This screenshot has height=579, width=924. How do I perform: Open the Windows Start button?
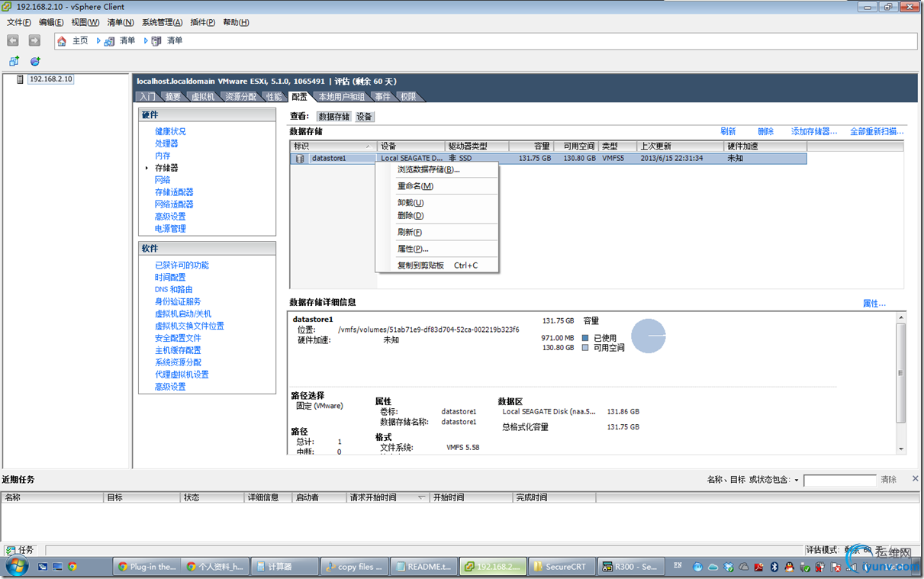[x=17, y=567]
